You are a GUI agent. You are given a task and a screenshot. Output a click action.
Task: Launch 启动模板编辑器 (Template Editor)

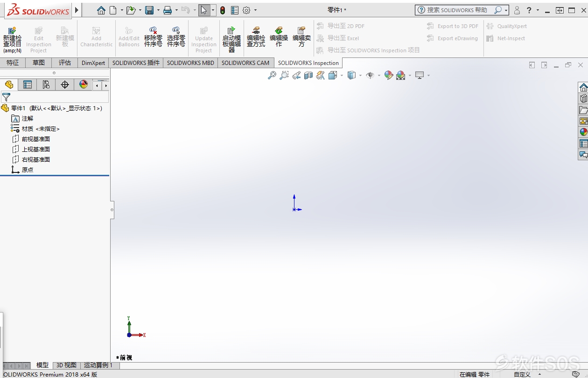231,40
